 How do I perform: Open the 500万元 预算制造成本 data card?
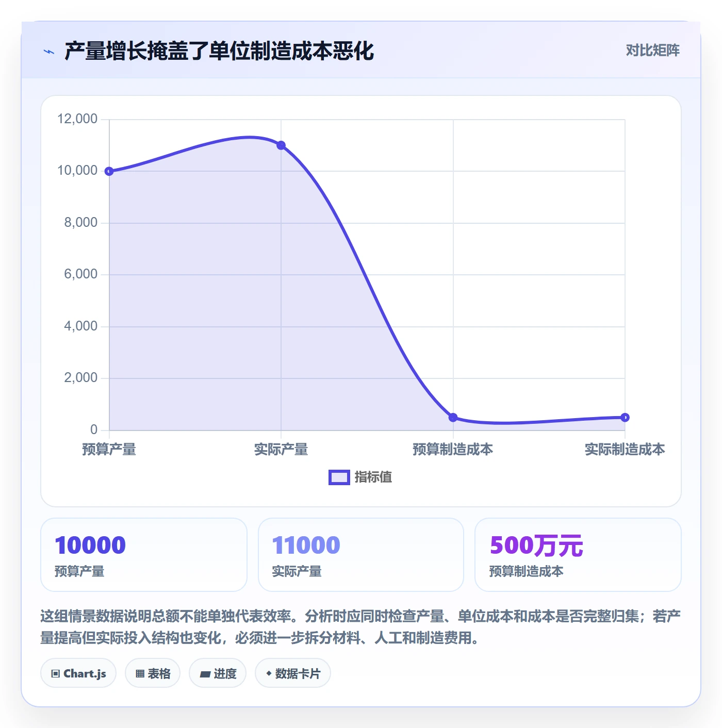click(578, 555)
